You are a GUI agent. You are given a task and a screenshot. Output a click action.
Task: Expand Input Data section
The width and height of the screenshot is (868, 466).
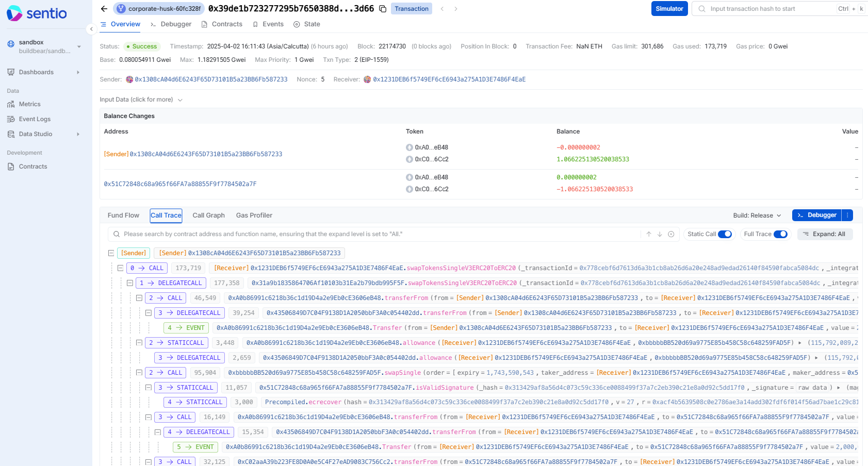141,99
